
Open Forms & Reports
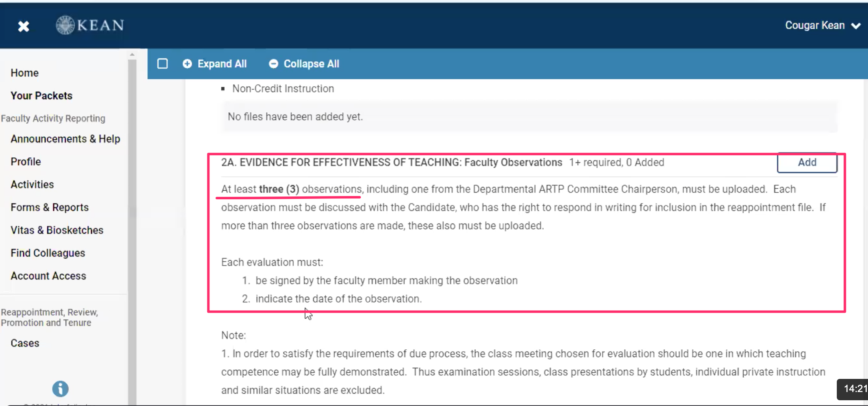click(x=50, y=207)
